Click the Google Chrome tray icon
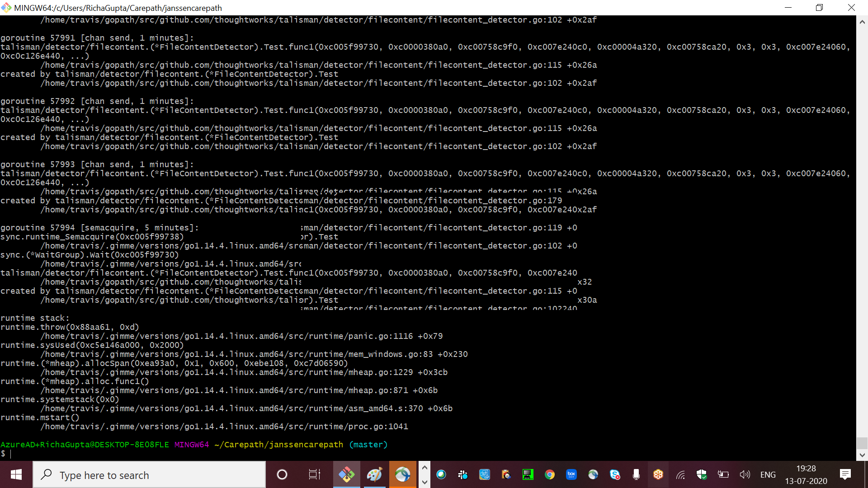The width and height of the screenshot is (868, 488). click(x=549, y=474)
